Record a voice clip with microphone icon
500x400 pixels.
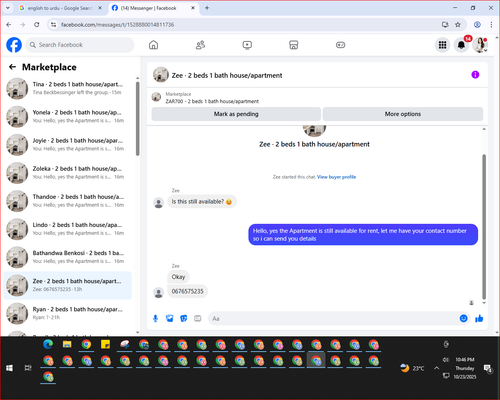(155, 319)
